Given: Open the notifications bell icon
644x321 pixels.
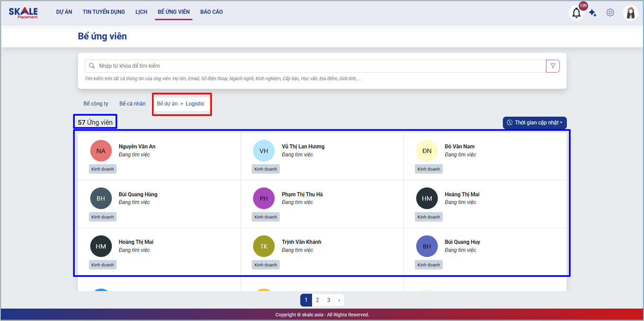Looking at the screenshot, I should tap(576, 13).
